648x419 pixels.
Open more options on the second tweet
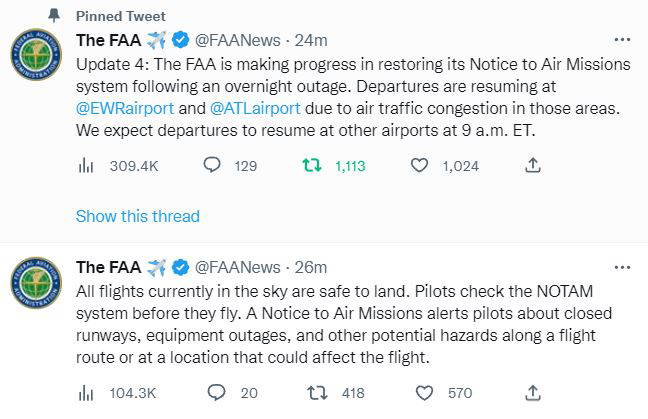point(622,267)
